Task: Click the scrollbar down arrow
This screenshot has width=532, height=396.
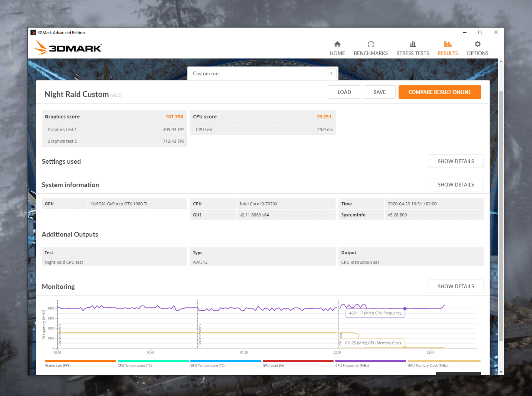Action: click(501, 372)
